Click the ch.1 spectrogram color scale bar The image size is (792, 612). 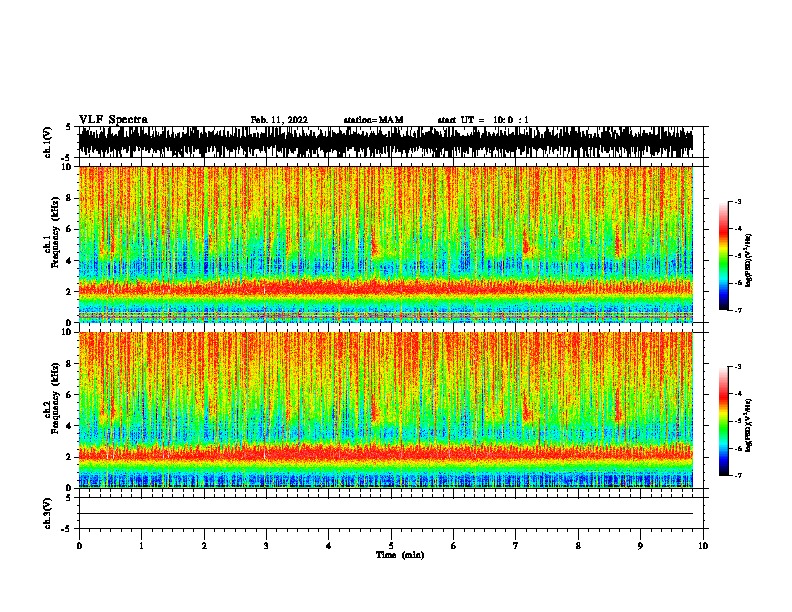(x=724, y=256)
